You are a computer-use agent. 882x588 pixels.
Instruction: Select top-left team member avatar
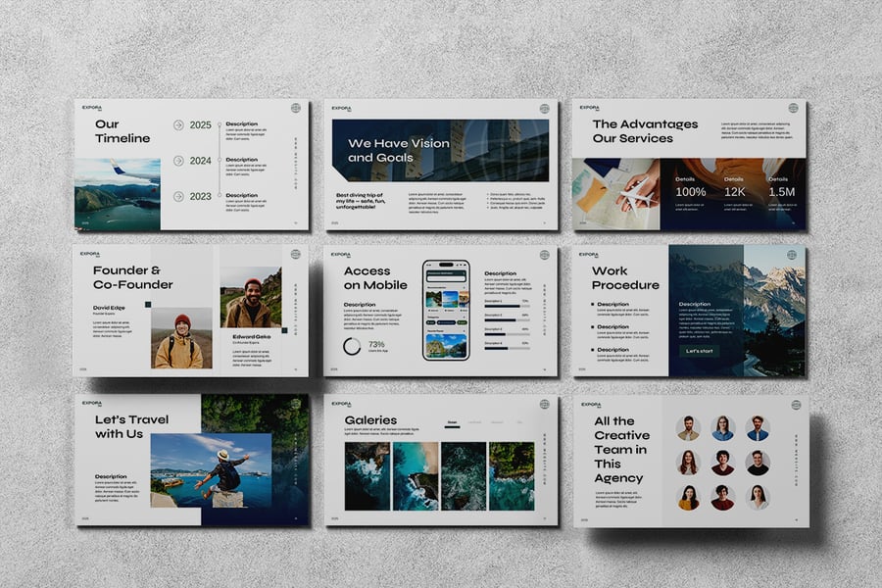pos(689,428)
